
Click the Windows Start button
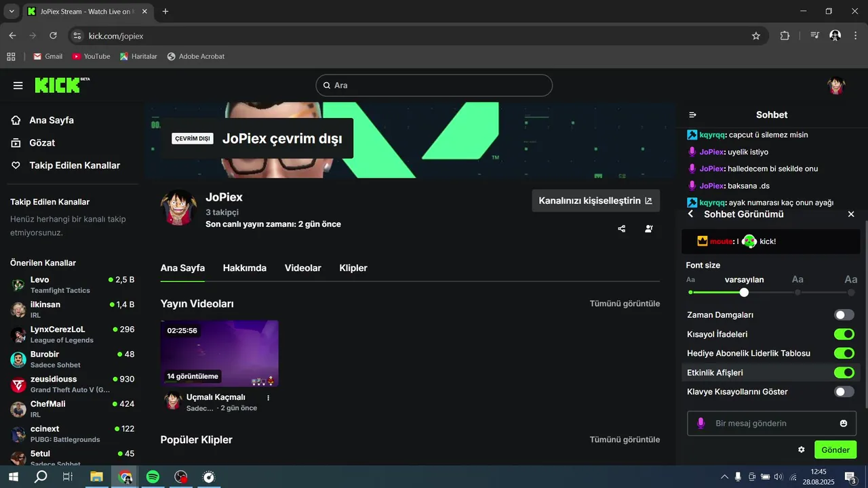click(x=13, y=477)
